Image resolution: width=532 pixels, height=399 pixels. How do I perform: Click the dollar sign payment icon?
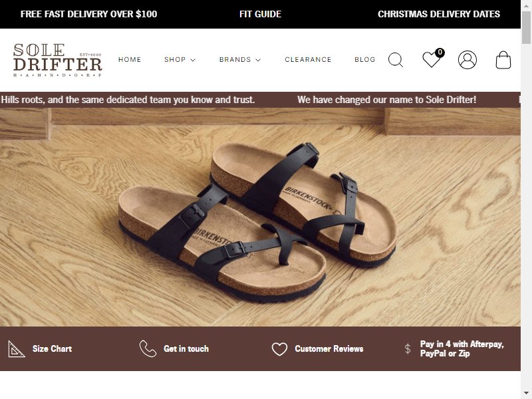click(x=408, y=348)
